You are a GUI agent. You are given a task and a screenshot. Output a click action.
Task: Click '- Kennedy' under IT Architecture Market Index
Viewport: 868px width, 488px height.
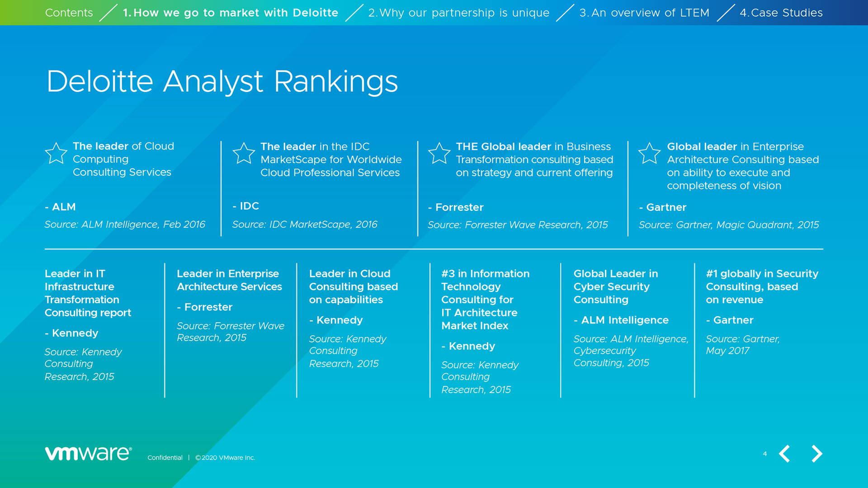[468, 347]
